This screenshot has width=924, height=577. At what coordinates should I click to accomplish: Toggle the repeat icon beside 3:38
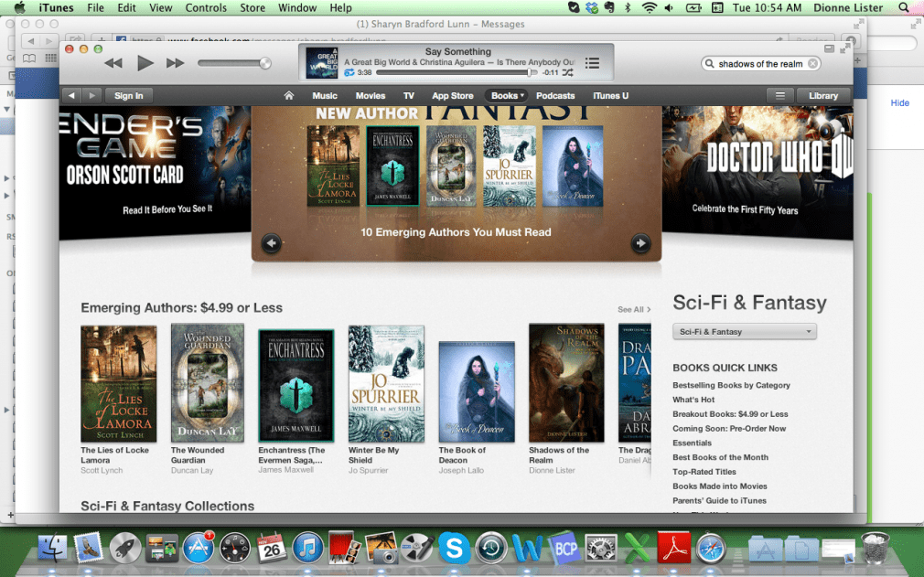pyautogui.click(x=349, y=72)
